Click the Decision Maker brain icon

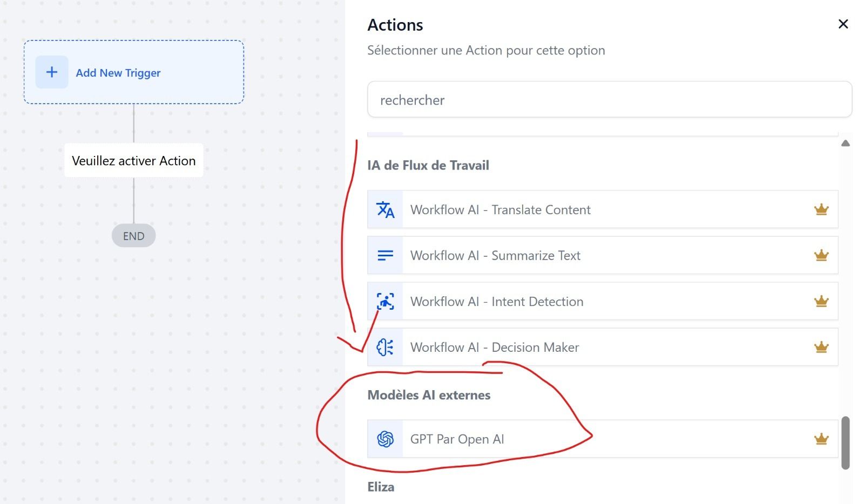coord(385,347)
